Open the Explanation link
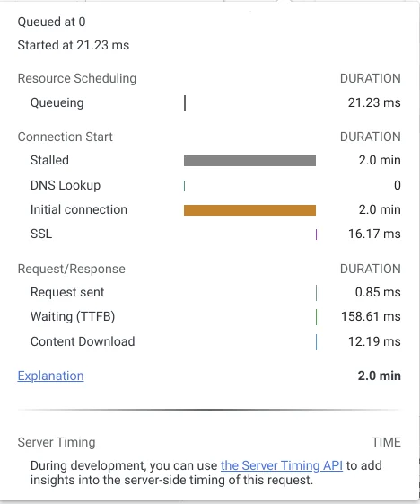420x504 pixels. click(51, 376)
